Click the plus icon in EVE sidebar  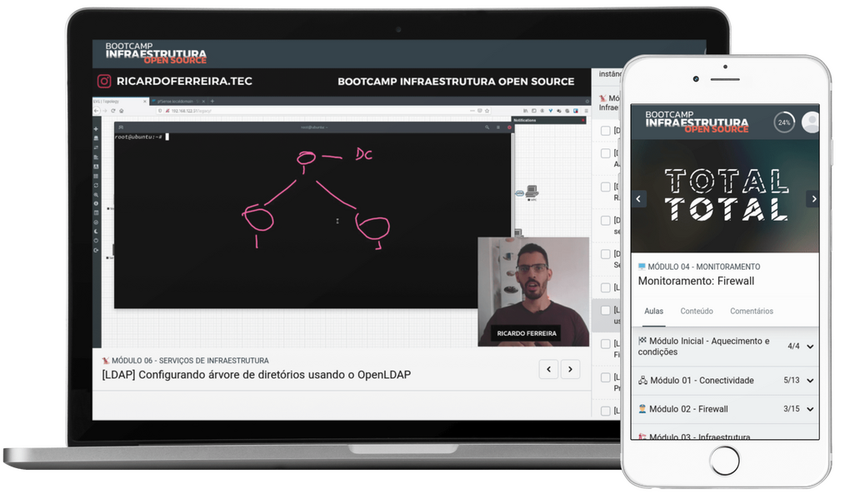[96, 129]
